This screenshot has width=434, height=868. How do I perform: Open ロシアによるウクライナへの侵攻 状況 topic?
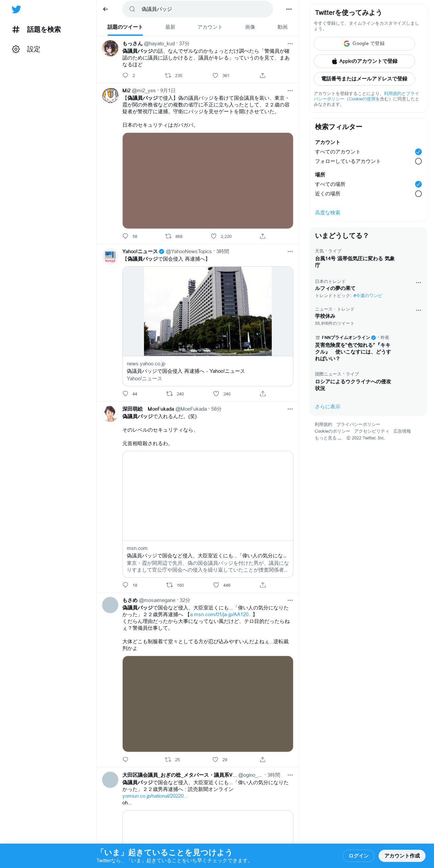[353, 385]
